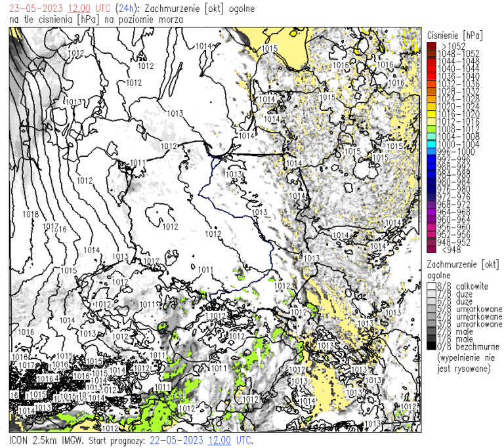504x448 pixels.
Task: Pick the 7/8 duze cloud swatch
Action: (431, 294)
